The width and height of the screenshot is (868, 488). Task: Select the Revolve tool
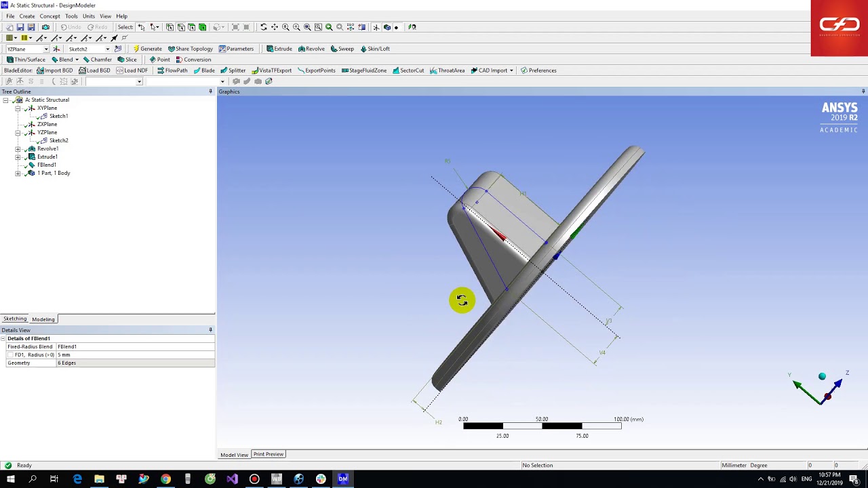(x=311, y=49)
